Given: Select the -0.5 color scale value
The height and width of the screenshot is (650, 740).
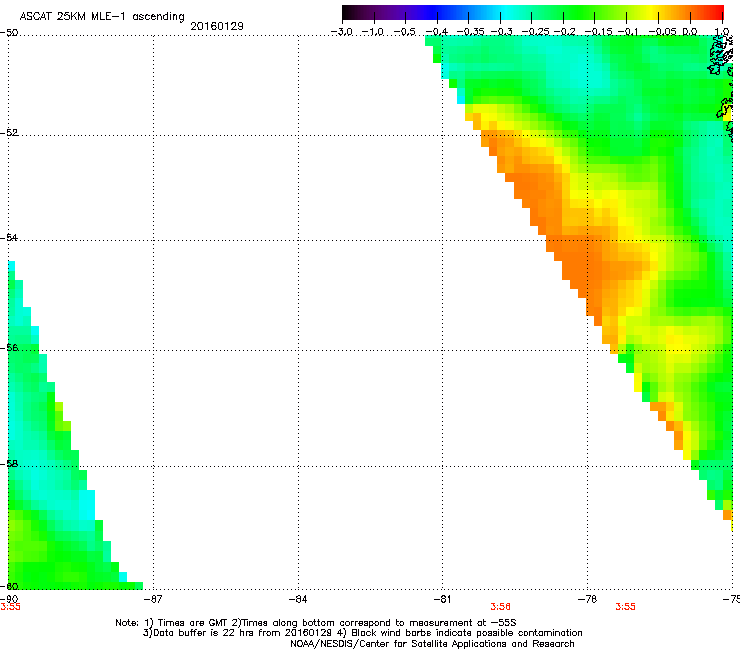Looking at the screenshot, I should coord(404,32).
